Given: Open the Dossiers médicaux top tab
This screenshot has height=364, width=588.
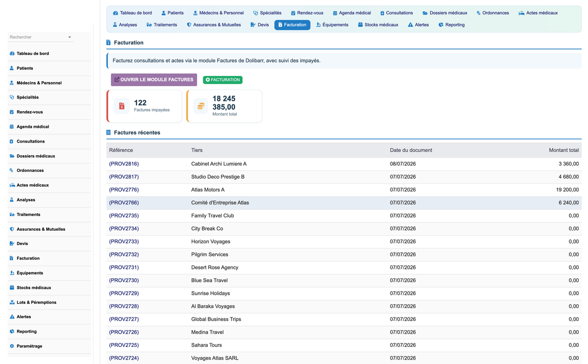Looking at the screenshot, I should pyautogui.click(x=445, y=13).
